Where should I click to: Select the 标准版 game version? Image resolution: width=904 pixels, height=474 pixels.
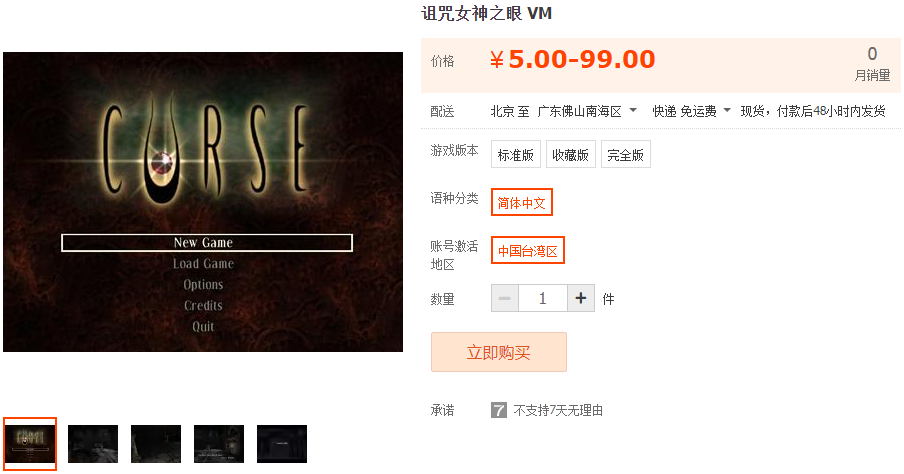(x=515, y=155)
